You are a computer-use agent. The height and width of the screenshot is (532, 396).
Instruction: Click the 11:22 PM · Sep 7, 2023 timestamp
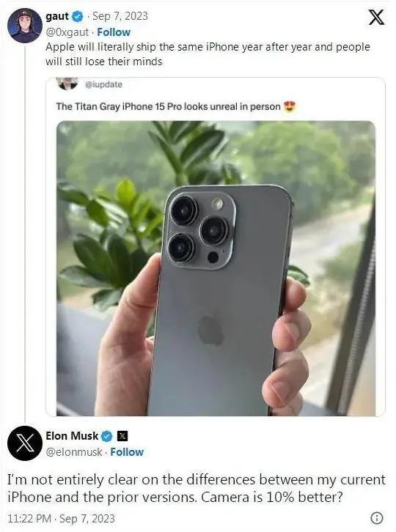(x=61, y=518)
